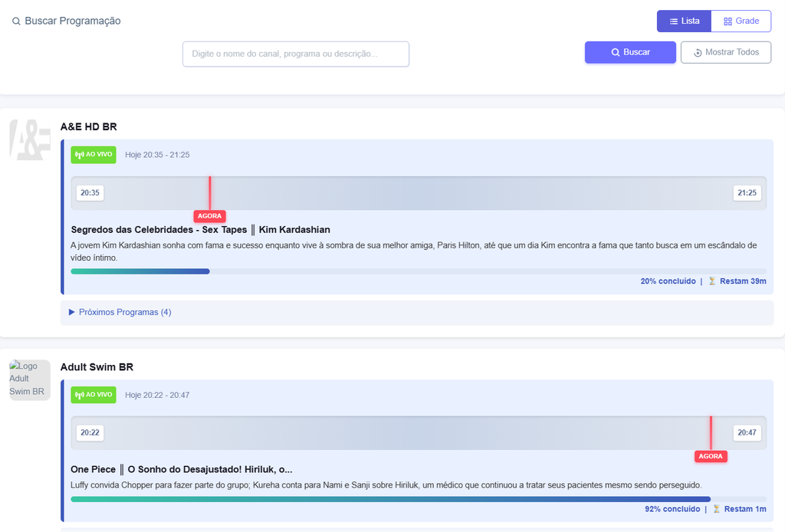
Task: Click the magnifier icon beside Buscar Programação
Action: (x=16, y=21)
